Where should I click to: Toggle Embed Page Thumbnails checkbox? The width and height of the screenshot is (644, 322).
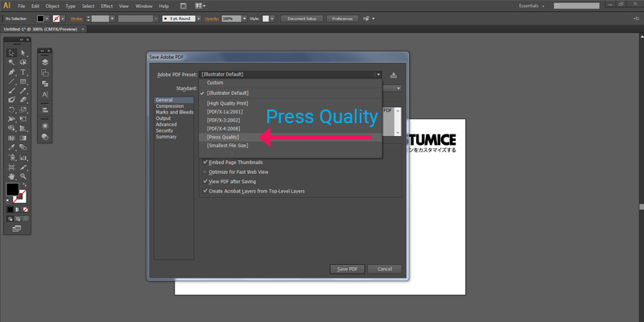[x=205, y=163]
